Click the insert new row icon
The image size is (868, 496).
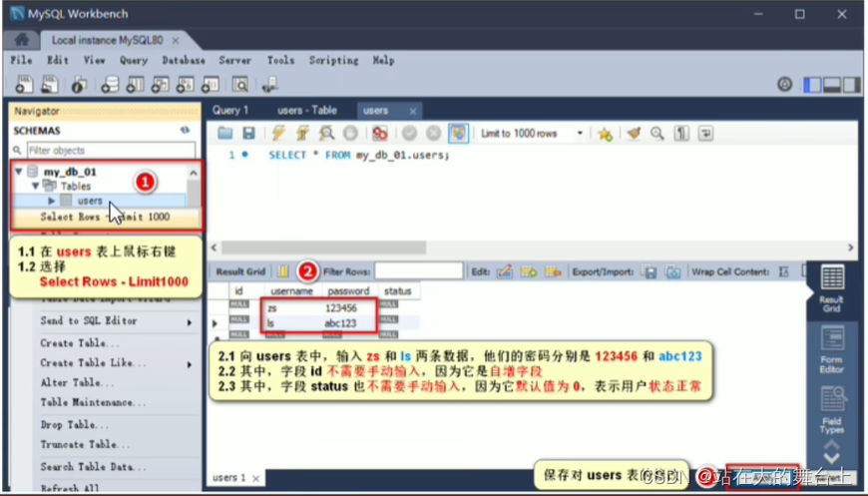coord(529,271)
